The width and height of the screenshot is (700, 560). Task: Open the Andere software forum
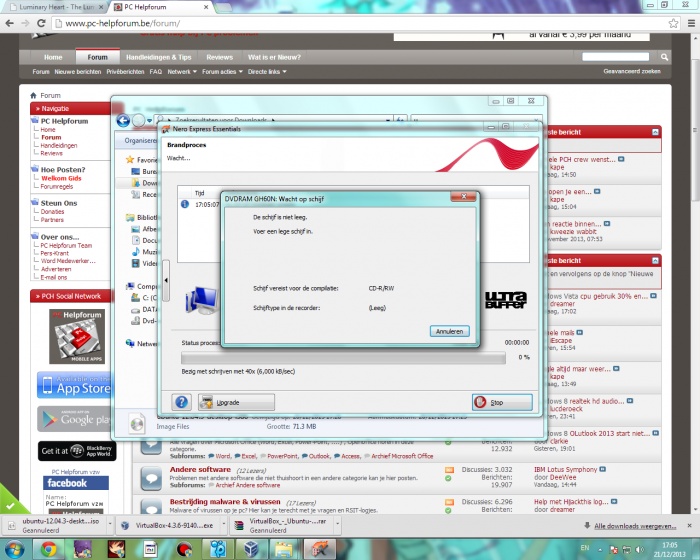(200, 469)
